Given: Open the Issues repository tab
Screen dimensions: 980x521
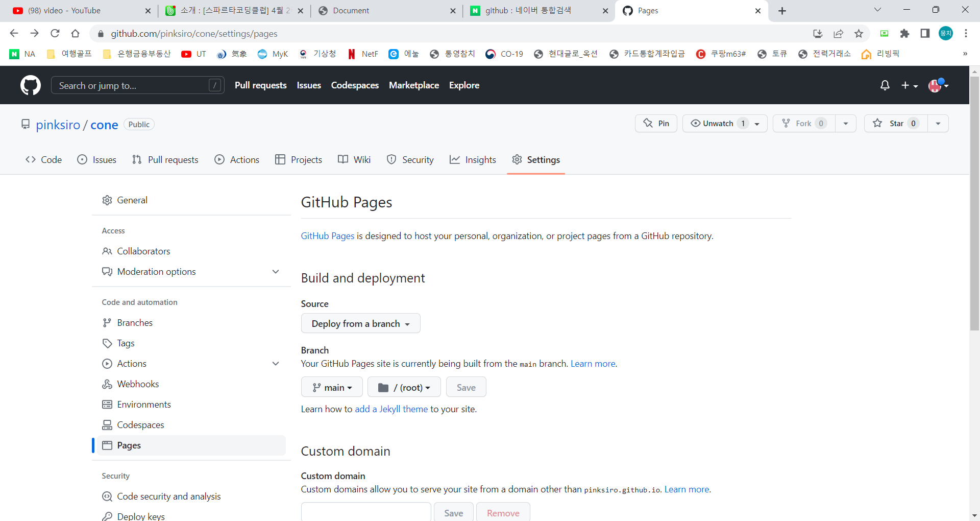Looking at the screenshot, I should [97, 160].
